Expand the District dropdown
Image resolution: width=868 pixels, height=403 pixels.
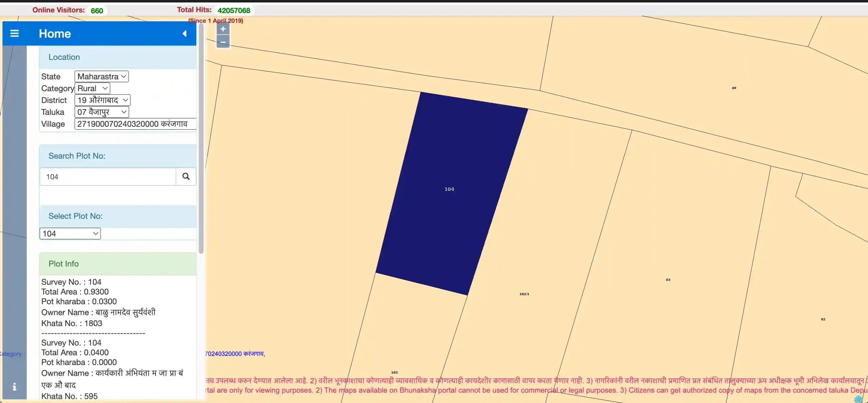click(102, 100)
